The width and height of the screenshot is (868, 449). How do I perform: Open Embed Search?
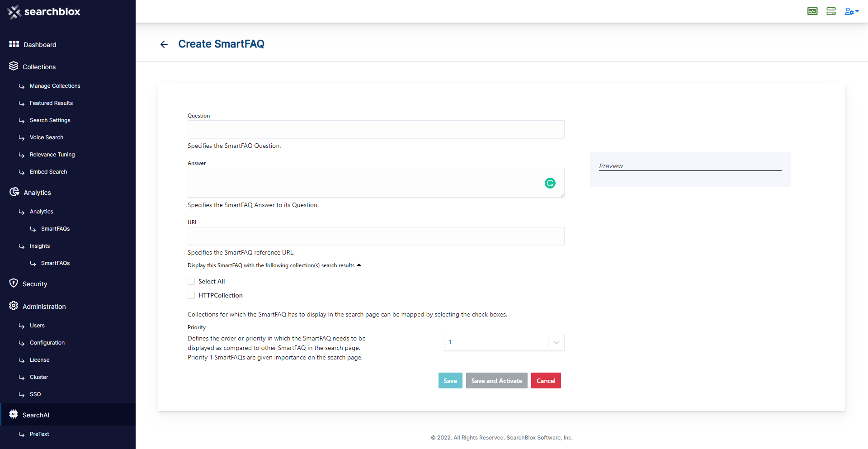(x=48, y=172)
